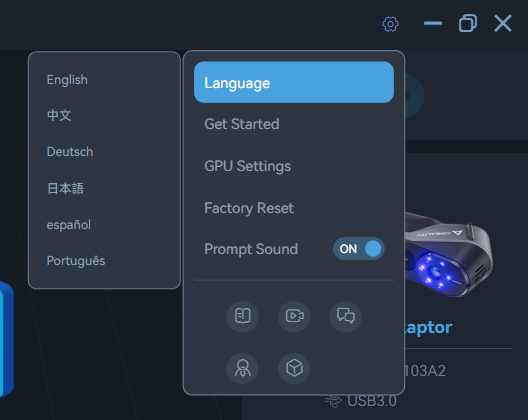Image resolution: width=528 pixels, height=420 pixels.
Task: Click the 3D cube icon
Action: coord(294,368)
